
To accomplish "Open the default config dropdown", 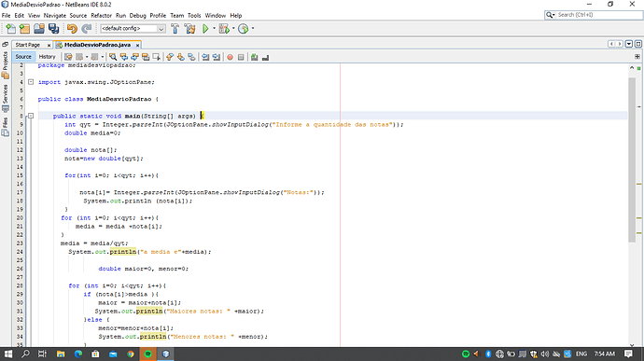I will (x=133, y=28).
